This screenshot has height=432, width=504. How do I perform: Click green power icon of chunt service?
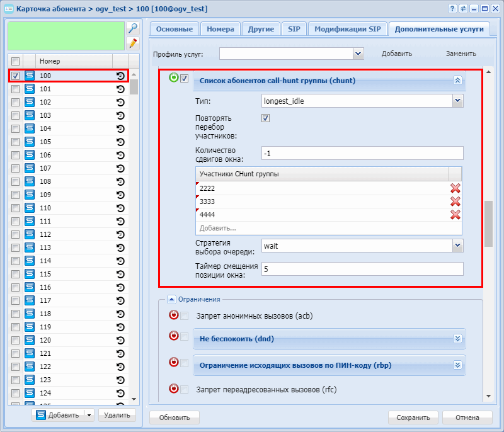coord(174,77)
